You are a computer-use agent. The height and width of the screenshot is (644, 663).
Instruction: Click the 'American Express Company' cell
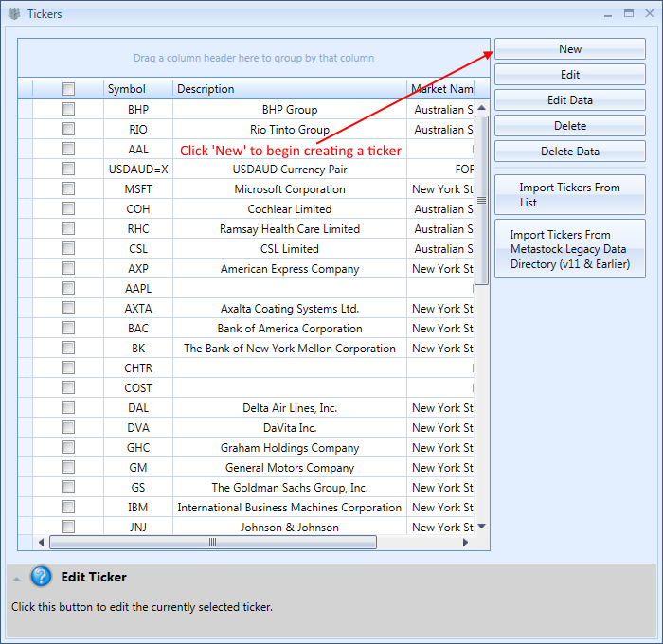click(290, 268)
